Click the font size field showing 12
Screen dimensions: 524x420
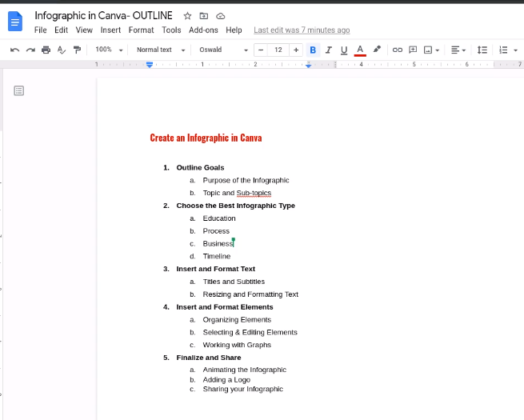point(278,50)
